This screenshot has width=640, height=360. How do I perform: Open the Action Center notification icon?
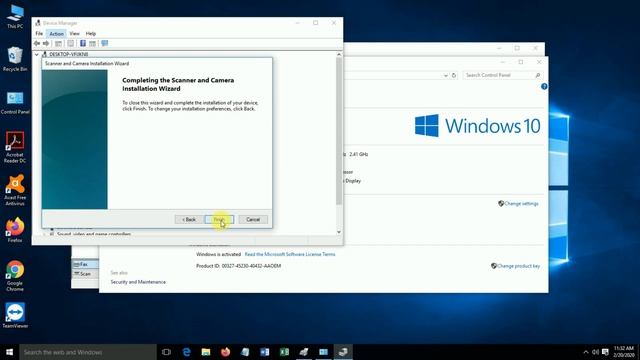click(x=606, y=352)
